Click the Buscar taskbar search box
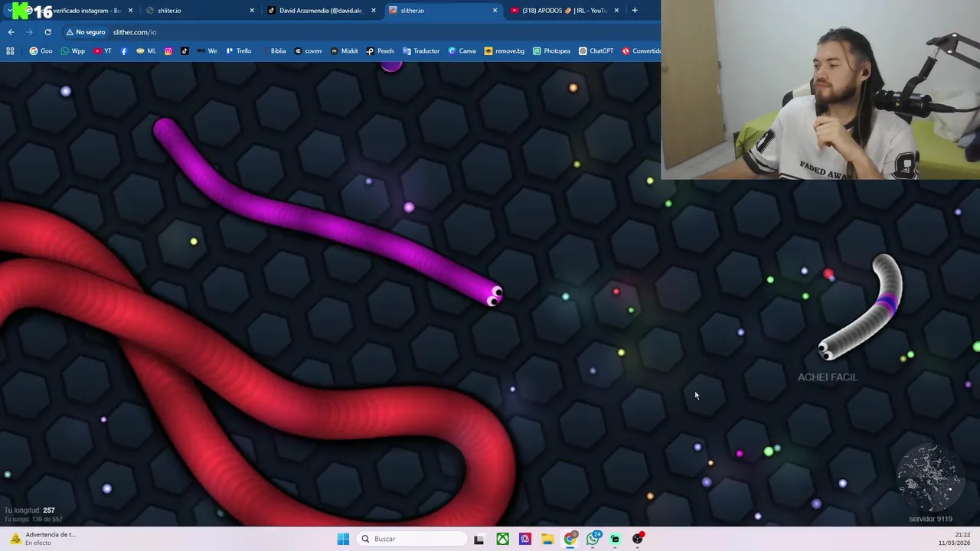 412,539
